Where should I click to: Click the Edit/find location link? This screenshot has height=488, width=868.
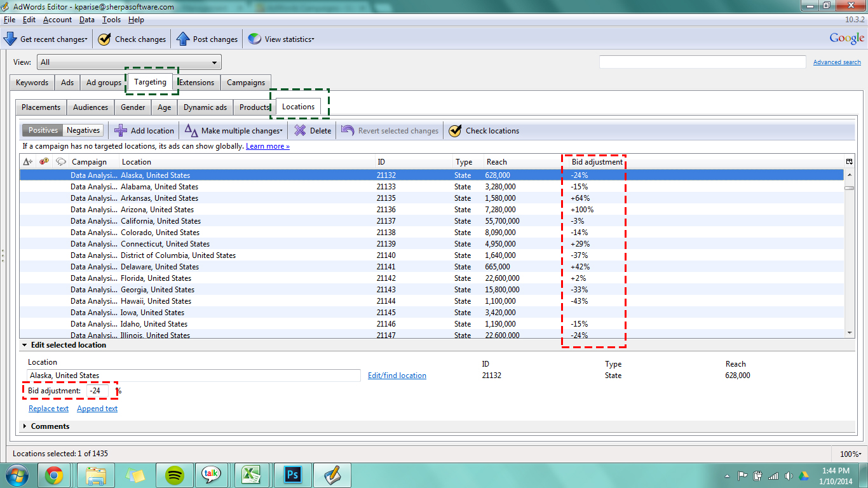(x=397, y=376)
